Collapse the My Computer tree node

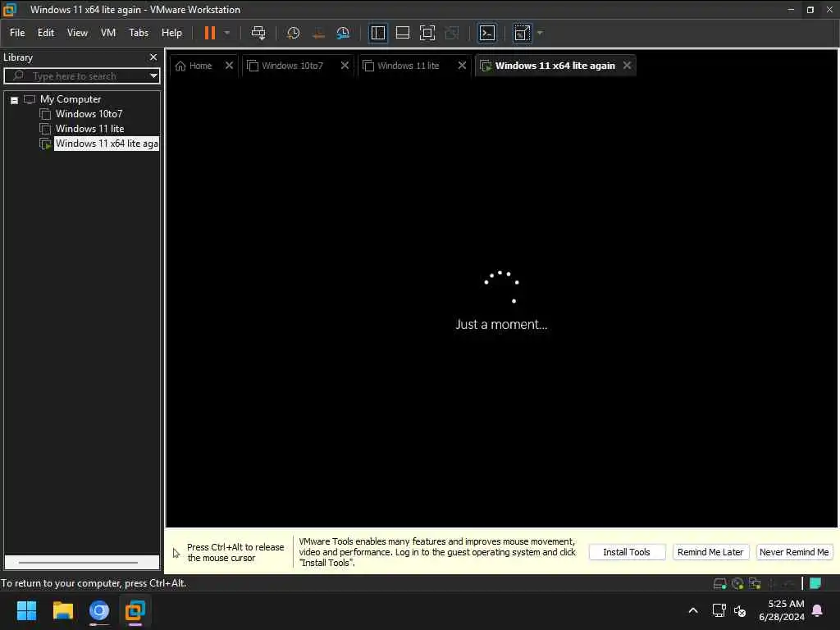click(x=15, y=99)
